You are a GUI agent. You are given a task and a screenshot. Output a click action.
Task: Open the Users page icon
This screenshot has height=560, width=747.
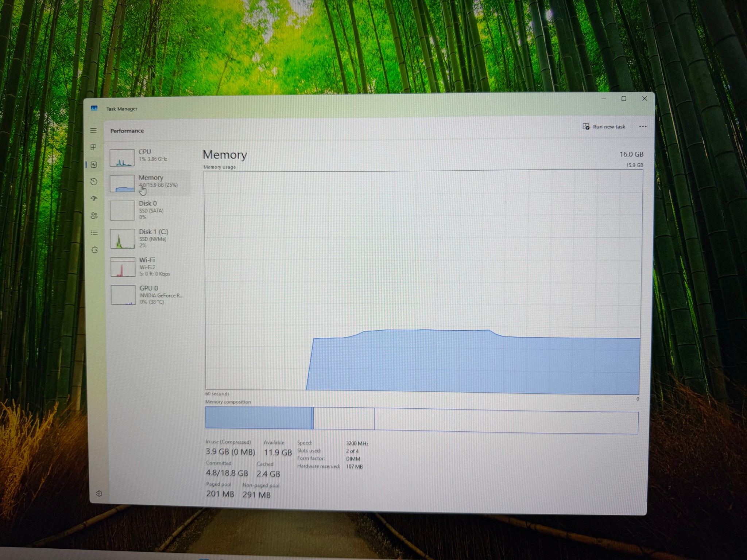pyautogui.click(x=94, y=215)
